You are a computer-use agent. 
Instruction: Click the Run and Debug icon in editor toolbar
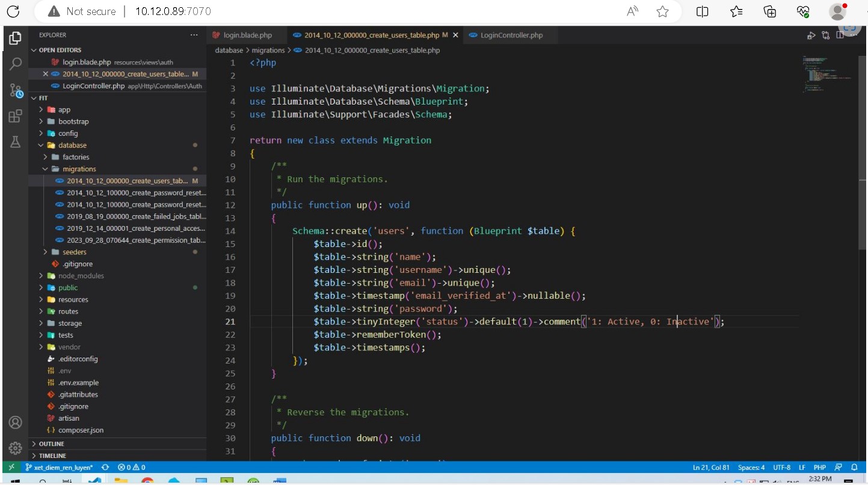(x=811, y=35)
